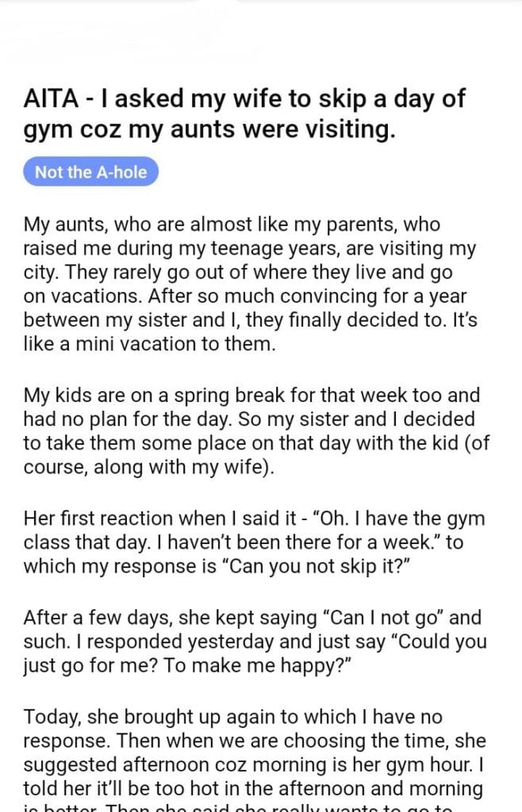
Task: Click the paragraph starting "My kids are on"
Action: click(x=256, y=431)
